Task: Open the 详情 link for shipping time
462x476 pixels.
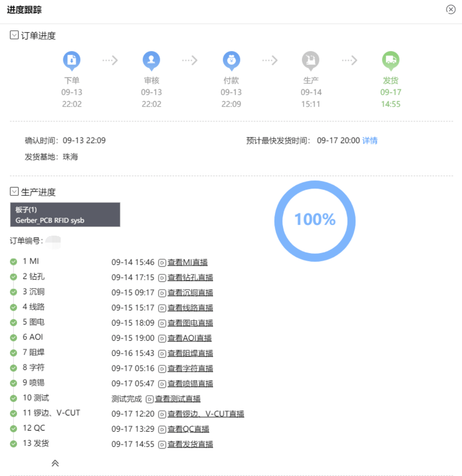Action: pyautogui.click(x=370, y=141)
